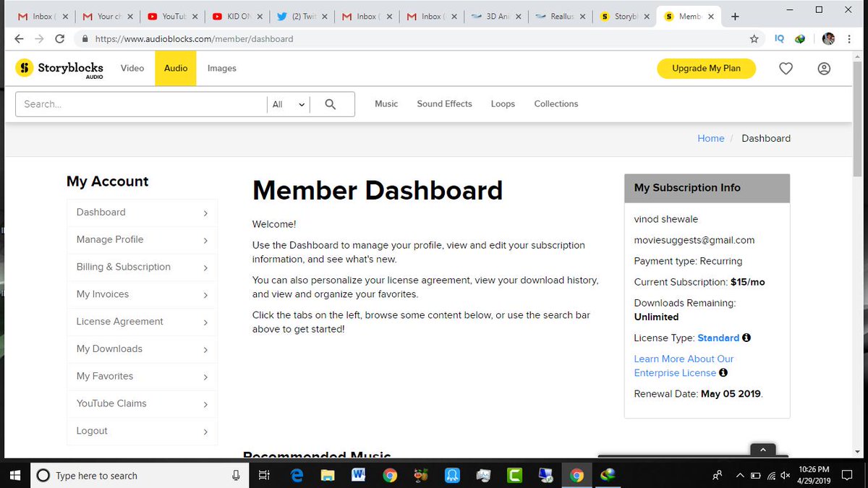This screenshot has width=868, height=488.
Task: Open the Music menu item
Action: [x=386, y=104]
